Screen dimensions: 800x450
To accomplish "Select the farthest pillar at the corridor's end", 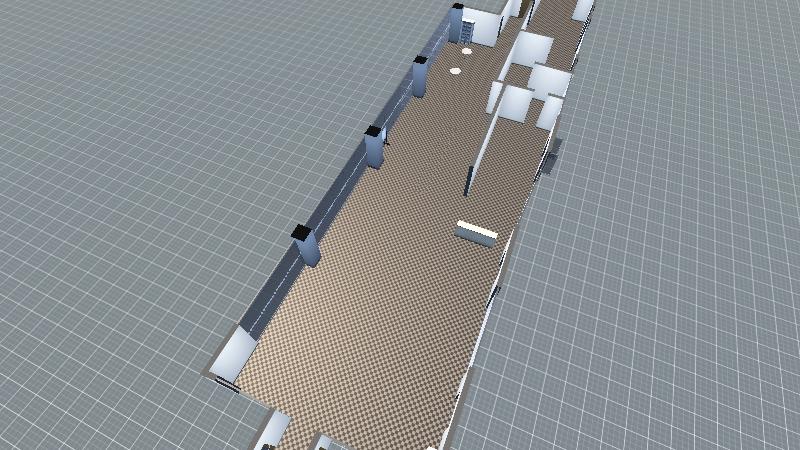I will click(457, 23).
